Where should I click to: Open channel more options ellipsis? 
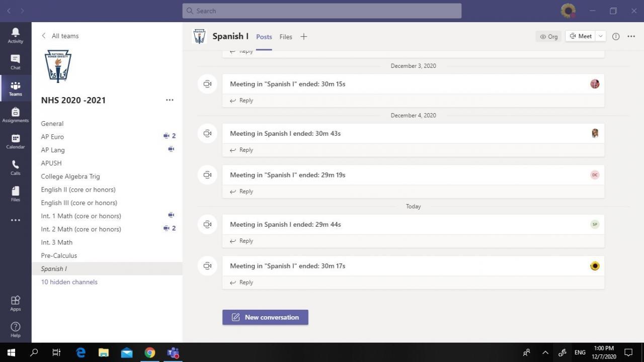[631, 36]
